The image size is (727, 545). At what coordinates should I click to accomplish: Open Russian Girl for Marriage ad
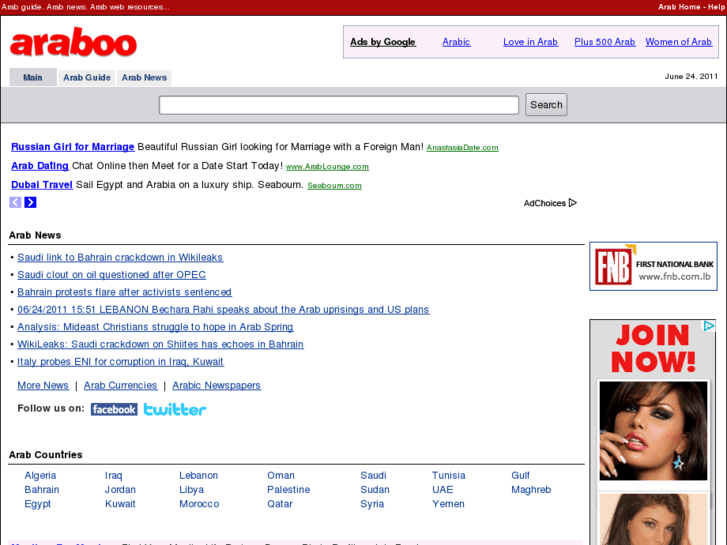pyautogui.click(x=73, y=147)
